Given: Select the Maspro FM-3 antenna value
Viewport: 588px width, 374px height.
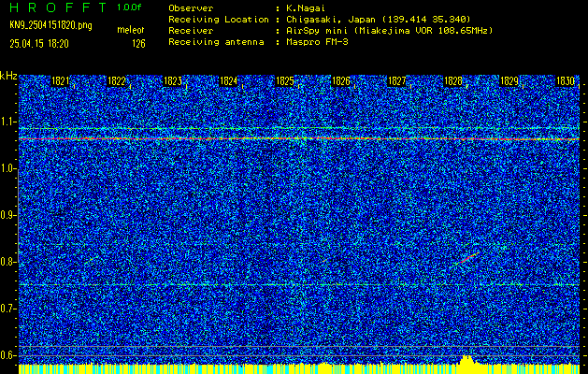Looking at the screenshot, I should (x=317, y=42).
